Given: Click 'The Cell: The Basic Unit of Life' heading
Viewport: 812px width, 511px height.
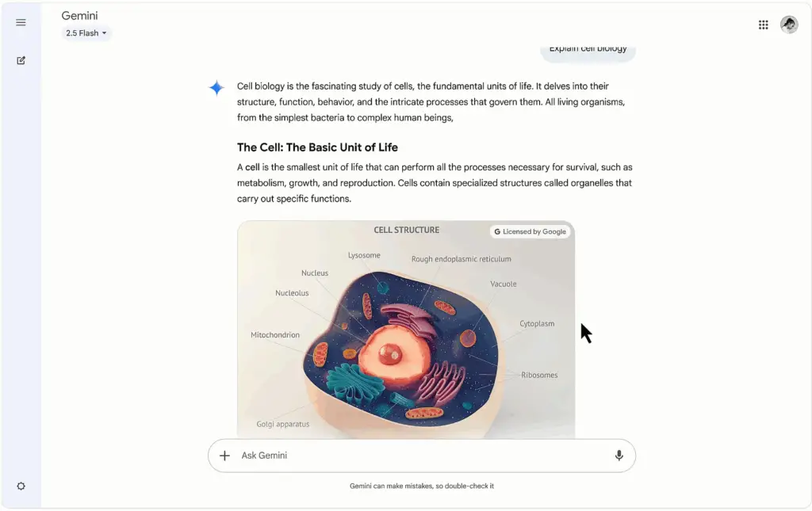Looking at the screenshot, I should point(317,147).
